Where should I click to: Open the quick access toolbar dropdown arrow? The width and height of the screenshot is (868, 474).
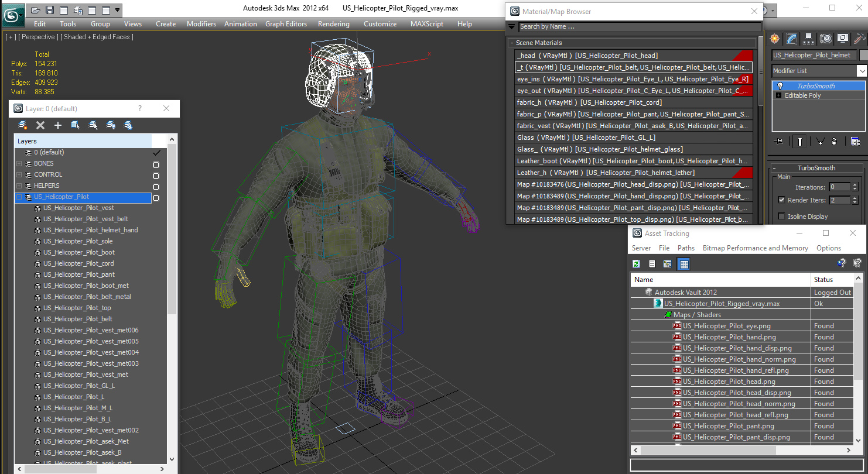pyautogui.click(x=118, y=10)
